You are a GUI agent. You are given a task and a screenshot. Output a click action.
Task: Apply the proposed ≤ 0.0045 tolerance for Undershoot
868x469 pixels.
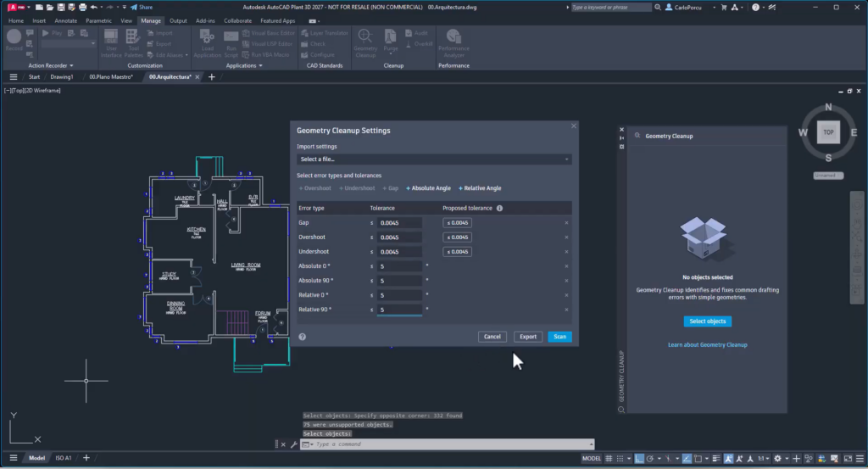point(457,251)
